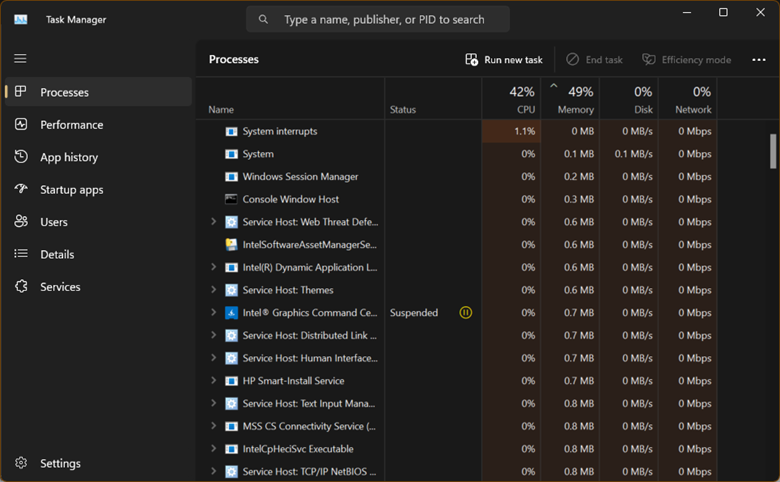
Task: Click the Services puzzle icon
Action: (x=21, y=286)
